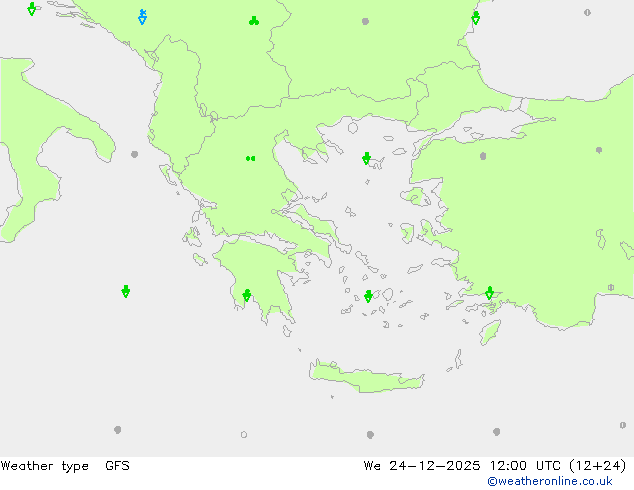Click the gray dot directly south of Crete
The height and width of the screenshot is (490, 634).
370,435
